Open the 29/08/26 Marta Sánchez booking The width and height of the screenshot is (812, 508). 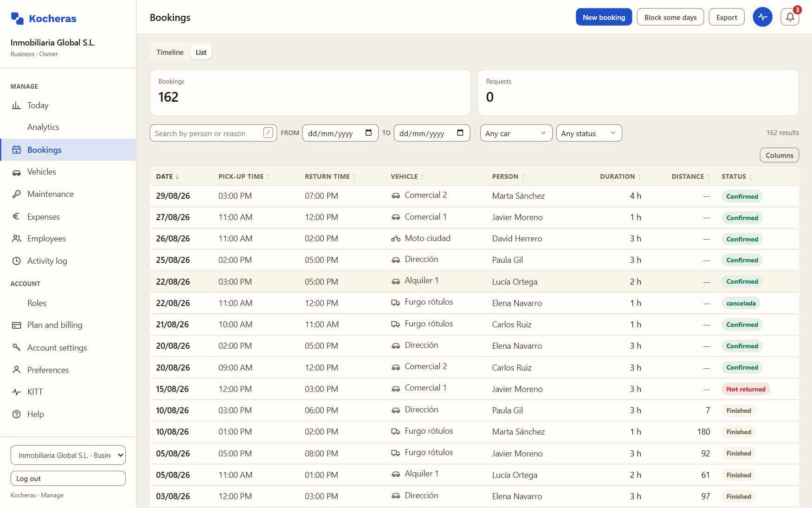[x=474, y=196]
